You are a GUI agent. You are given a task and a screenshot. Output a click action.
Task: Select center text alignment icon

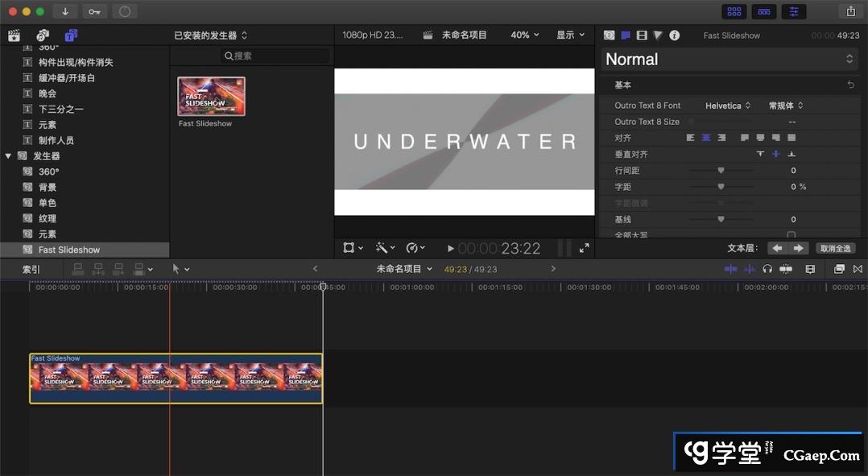(706, 138)
